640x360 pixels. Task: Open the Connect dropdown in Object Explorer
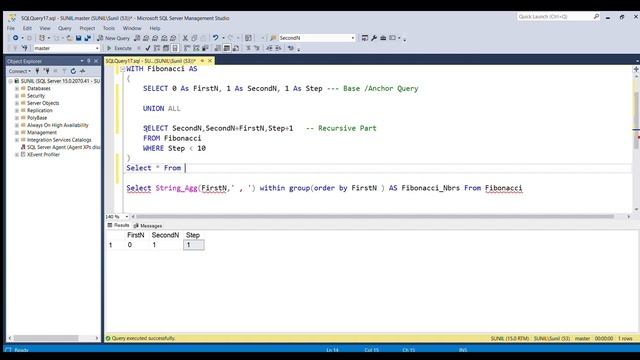click(20, 71)
